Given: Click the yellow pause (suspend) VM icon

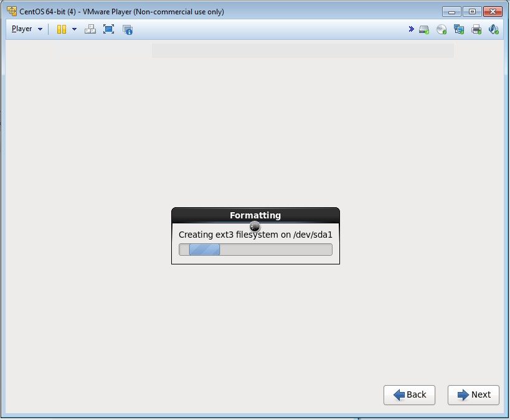Looking at the screenshot, I should pos(61,29).
